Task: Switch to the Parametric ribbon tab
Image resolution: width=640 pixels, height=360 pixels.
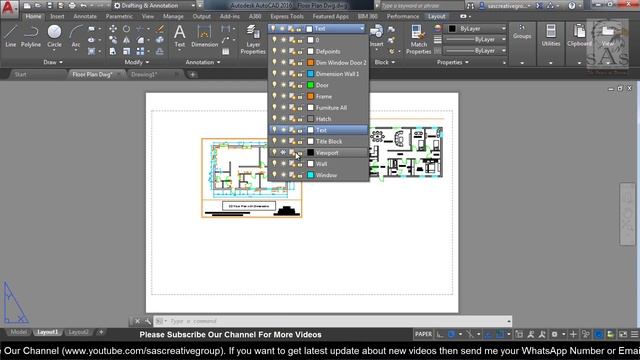Action: (119, 16)
